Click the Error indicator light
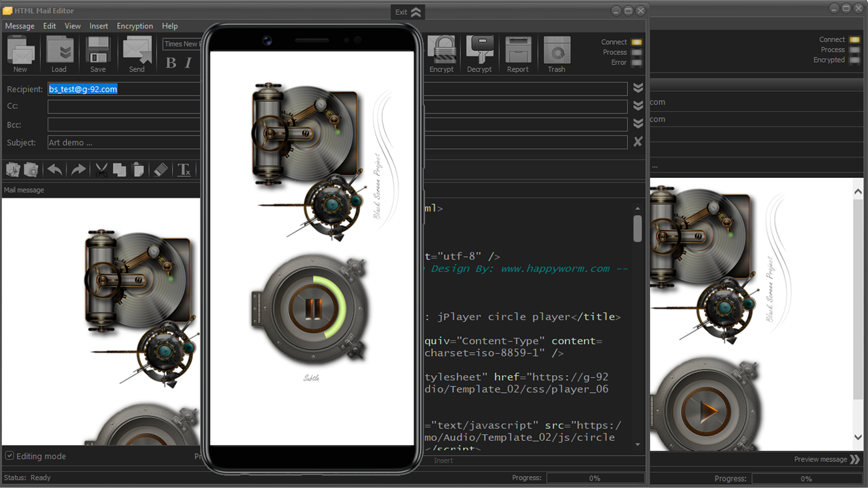 point(637,63)
